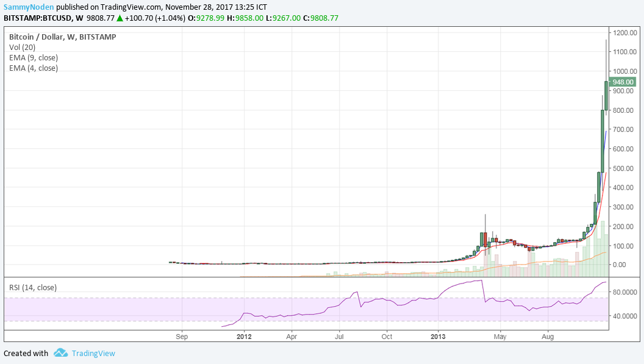Click the May time axis label
Screen dimensions: 644x364
[500, 337]
